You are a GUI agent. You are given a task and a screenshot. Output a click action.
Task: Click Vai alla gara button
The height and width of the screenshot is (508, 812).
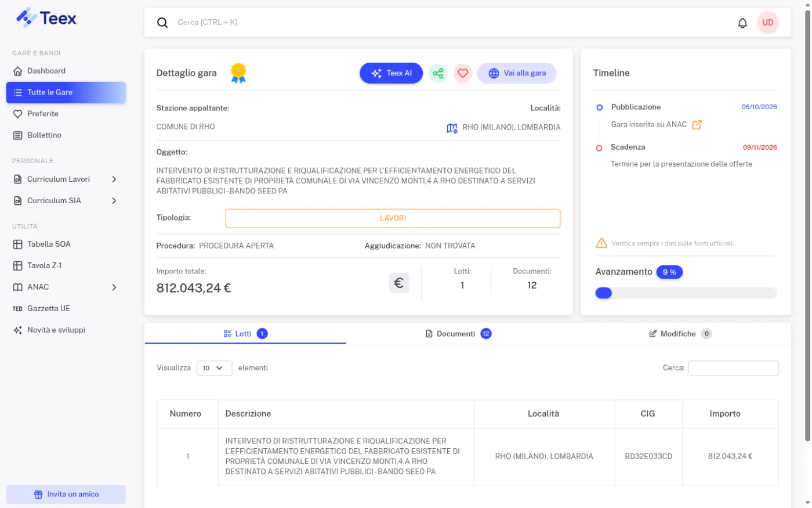(x=517, y=73)
